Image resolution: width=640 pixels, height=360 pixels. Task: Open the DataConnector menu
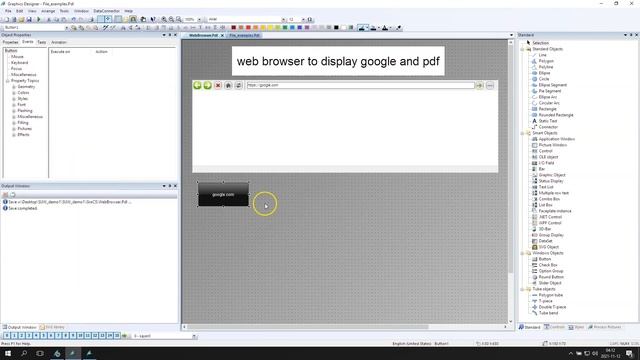(107, 11)
